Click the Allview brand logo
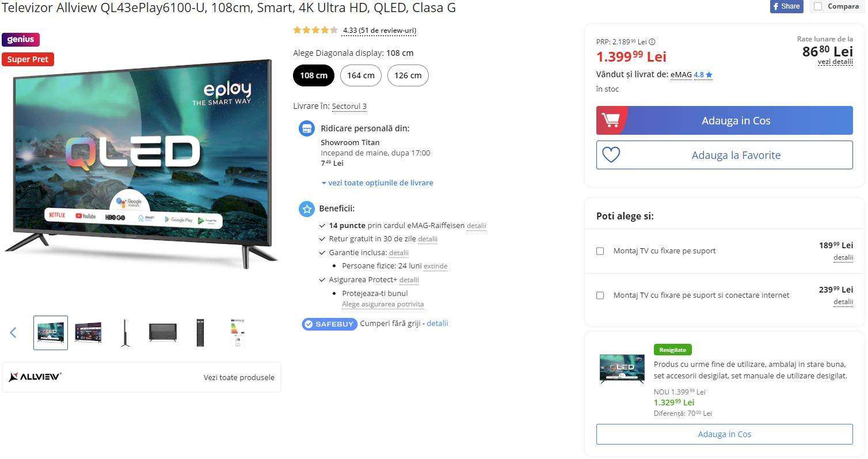The height and width of the screenshot is (459, 868). [35, 377]
